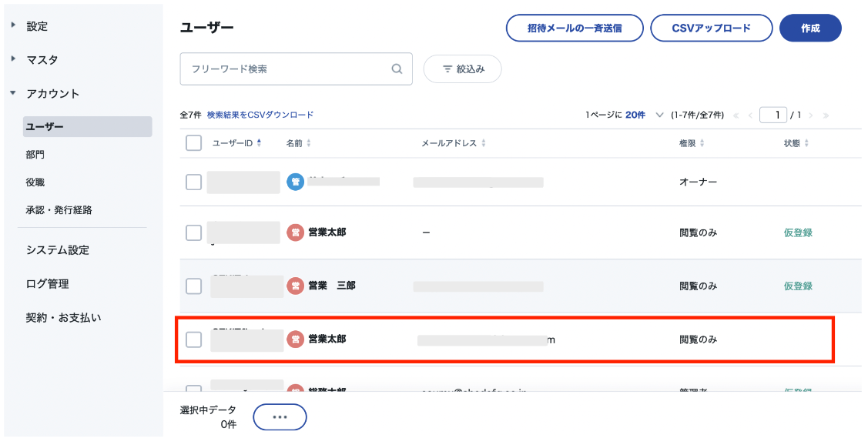Check the box for the オーナー row
The width and height of the screenshot is (868, 438).
tap(193, 182)
